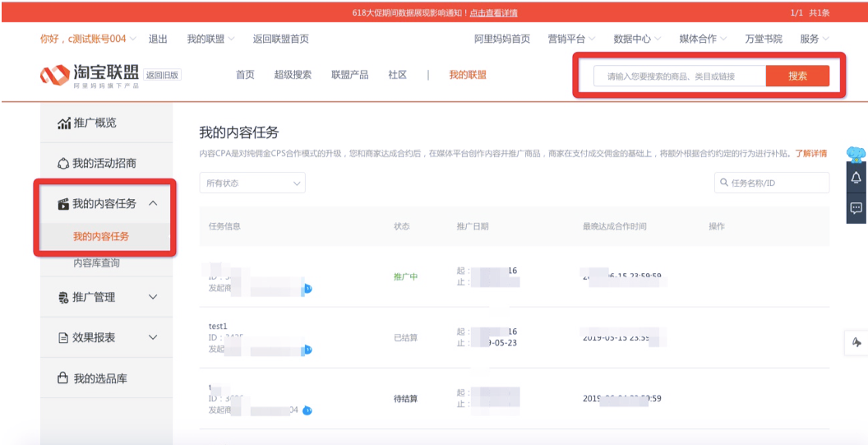Click 点击查看详情 in the red banner

click(494, 12)
